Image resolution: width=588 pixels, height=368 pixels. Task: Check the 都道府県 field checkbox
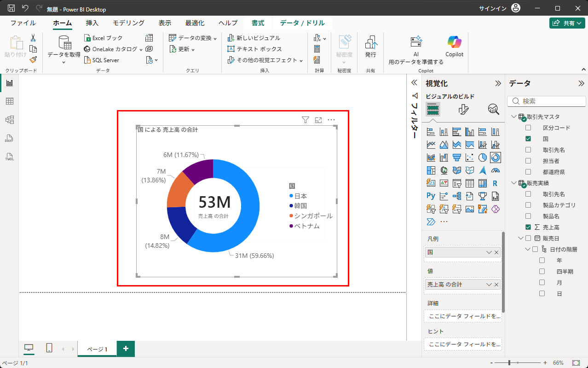click(x=528, y=172)
